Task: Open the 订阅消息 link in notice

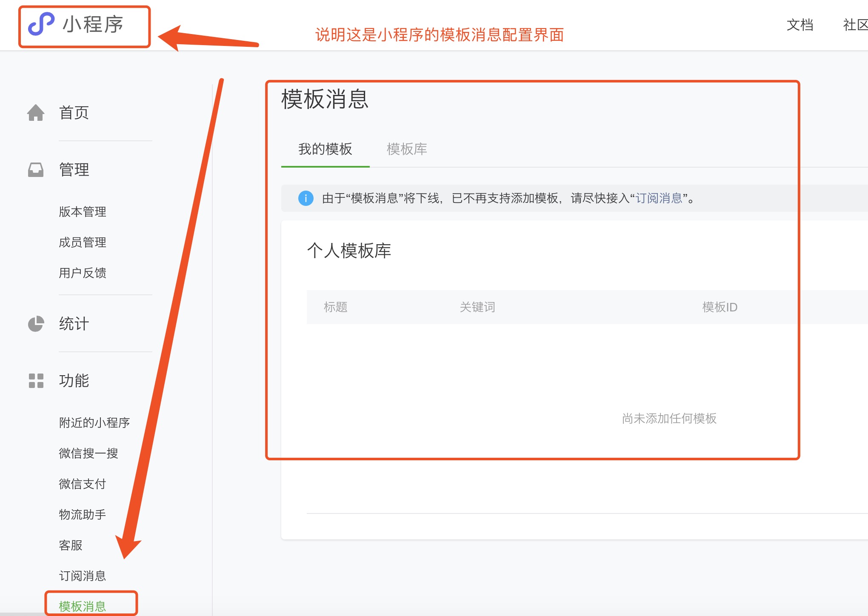Action: pyautogui.click(x=659, y=198)
